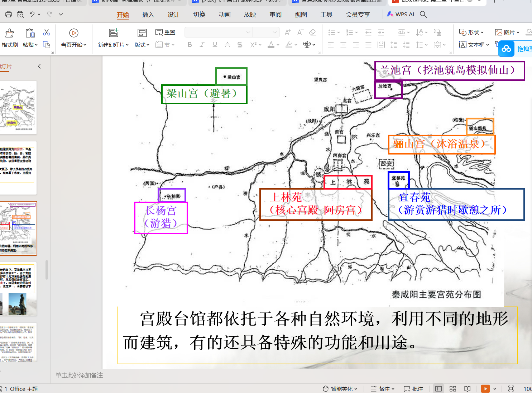Click the increase indent icon
Viewport: 532px width, 393px height.
[x=381, y=33]
